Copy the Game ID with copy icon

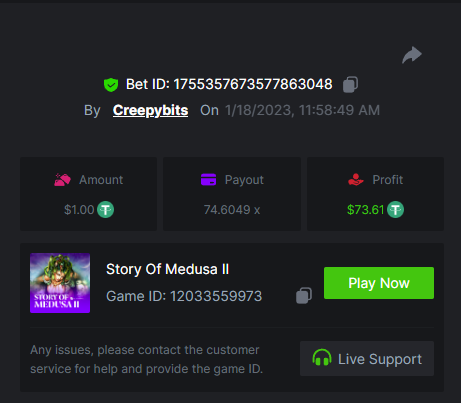(x=304, y=295)
